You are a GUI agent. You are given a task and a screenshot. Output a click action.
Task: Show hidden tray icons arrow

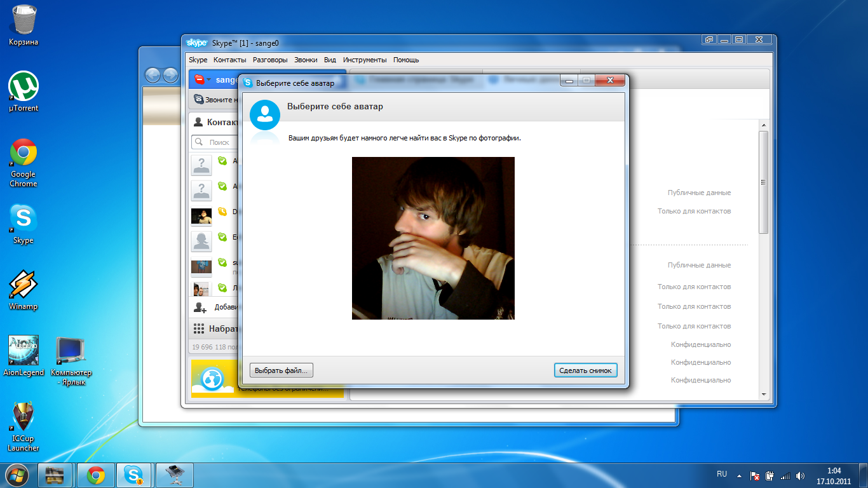tap(739, 475)
